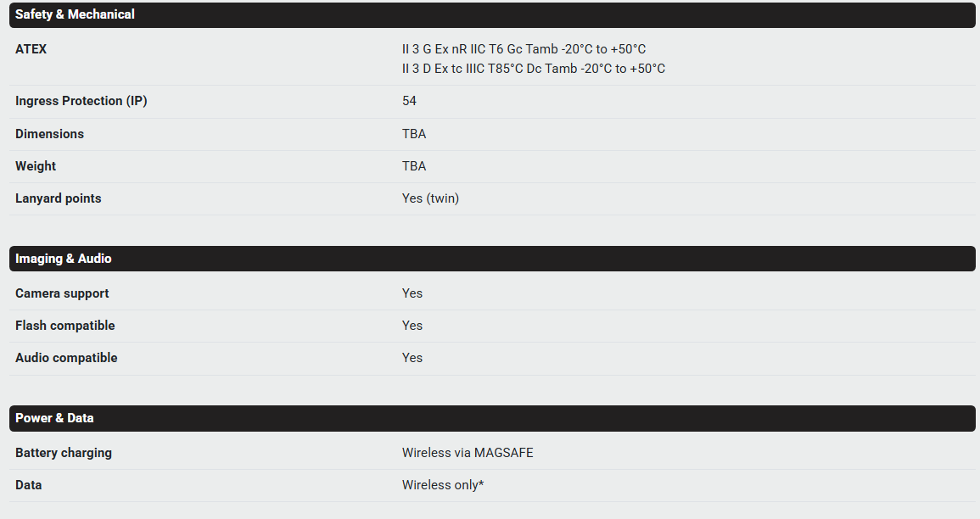Click the ATEX row label
Image resolution: width=980 pixels, height=519 pixels.
click(x=31, y=49)
